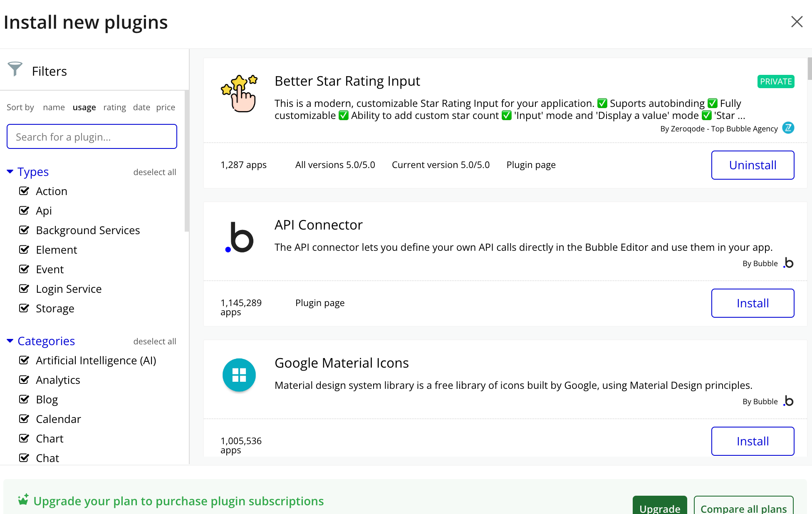Toggle the Element type checkbox
This screenshot has width=812, height=514.
pyautogui.click(x=24, y=250)
